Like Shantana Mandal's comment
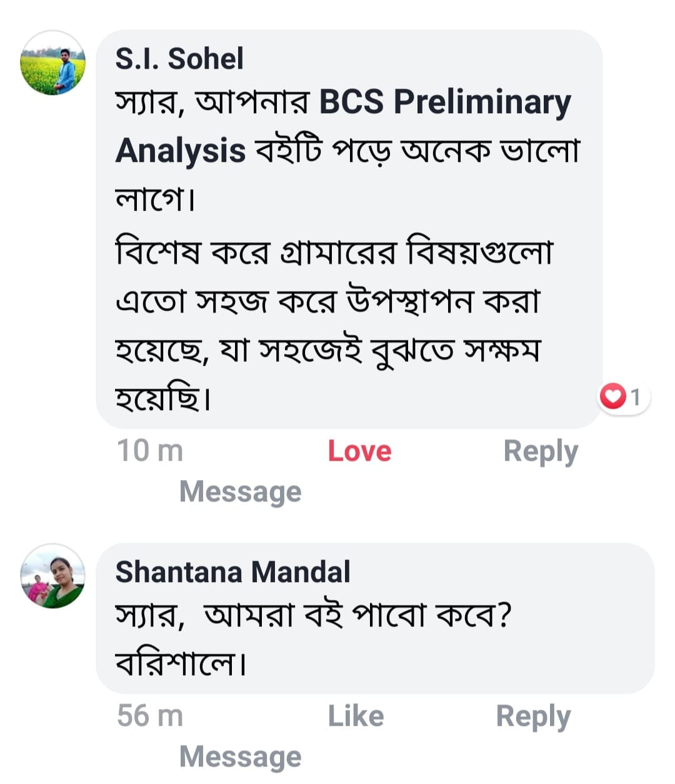Viewport: 675px width, 784px height. coord(356,716)
